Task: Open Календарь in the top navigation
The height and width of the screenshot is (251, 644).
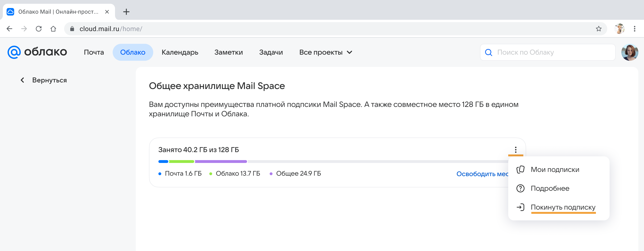Action: click(x=180, y=52)
